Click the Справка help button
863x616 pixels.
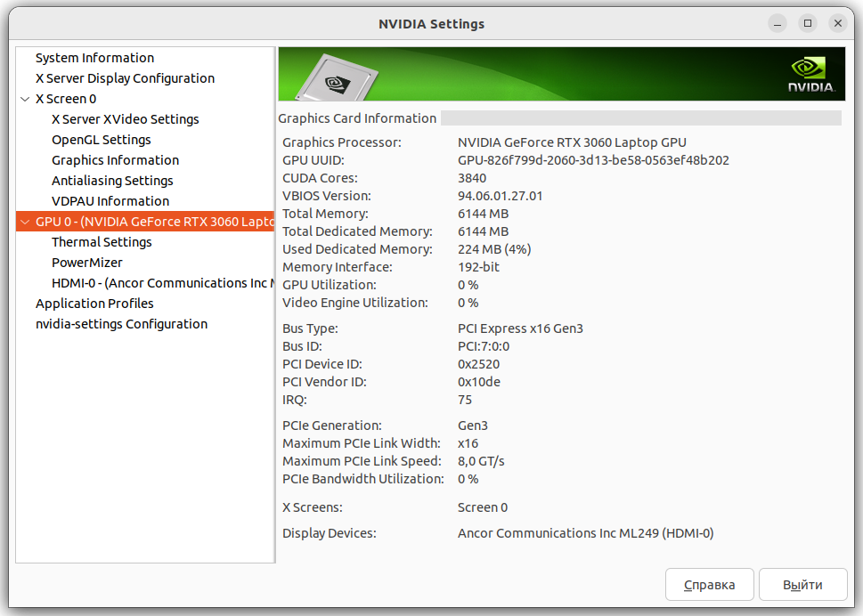[710, 585]
